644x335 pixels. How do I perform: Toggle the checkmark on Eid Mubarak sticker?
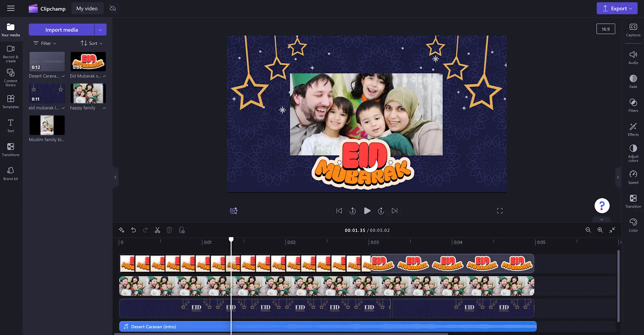tap(104, 76)
